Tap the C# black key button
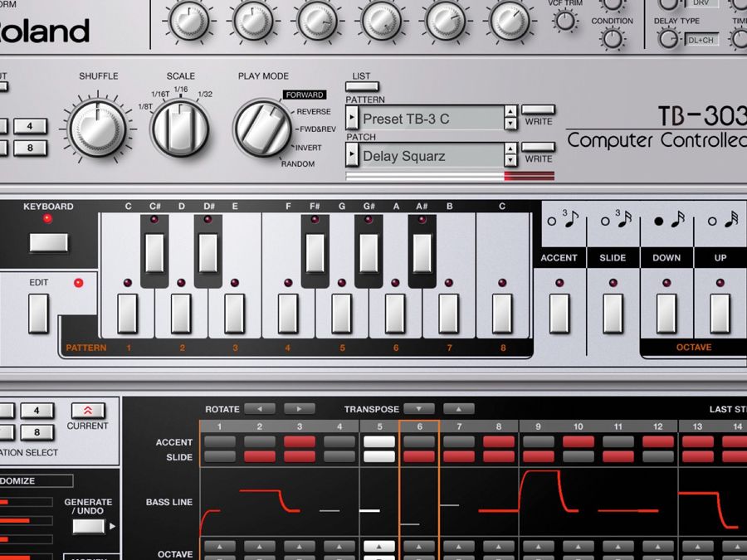This screenshot has width=747, height=560. coord(155,253)
